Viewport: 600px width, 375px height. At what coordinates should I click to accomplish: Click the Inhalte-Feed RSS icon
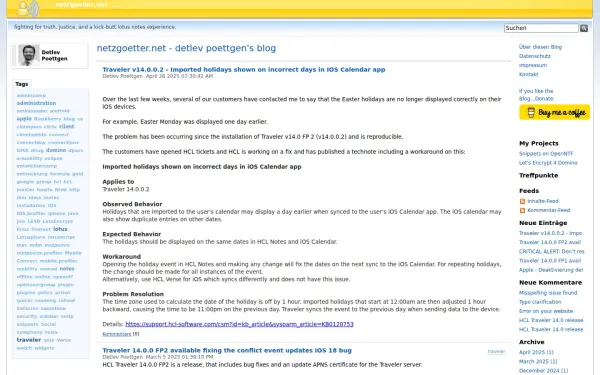522,201
